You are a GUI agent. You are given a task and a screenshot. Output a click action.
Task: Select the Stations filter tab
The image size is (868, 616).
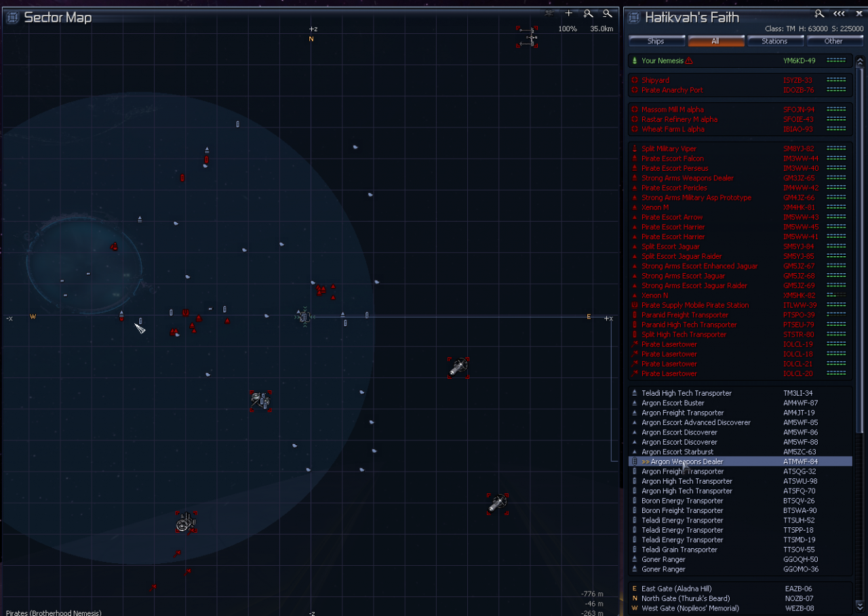click(x=774, y=41)
